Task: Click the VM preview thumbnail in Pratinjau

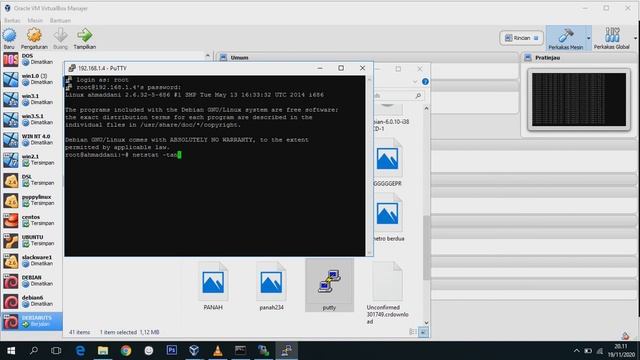Action: 579,100
